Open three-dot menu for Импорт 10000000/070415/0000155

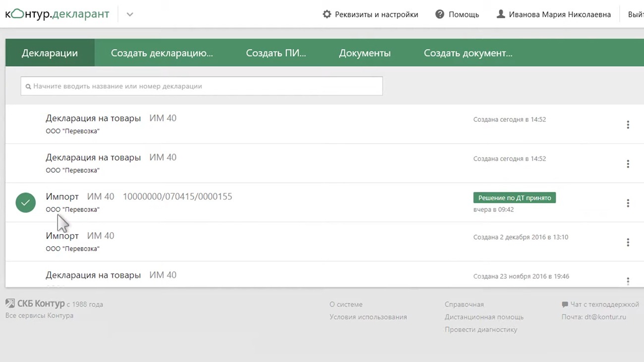pos(628,203)
